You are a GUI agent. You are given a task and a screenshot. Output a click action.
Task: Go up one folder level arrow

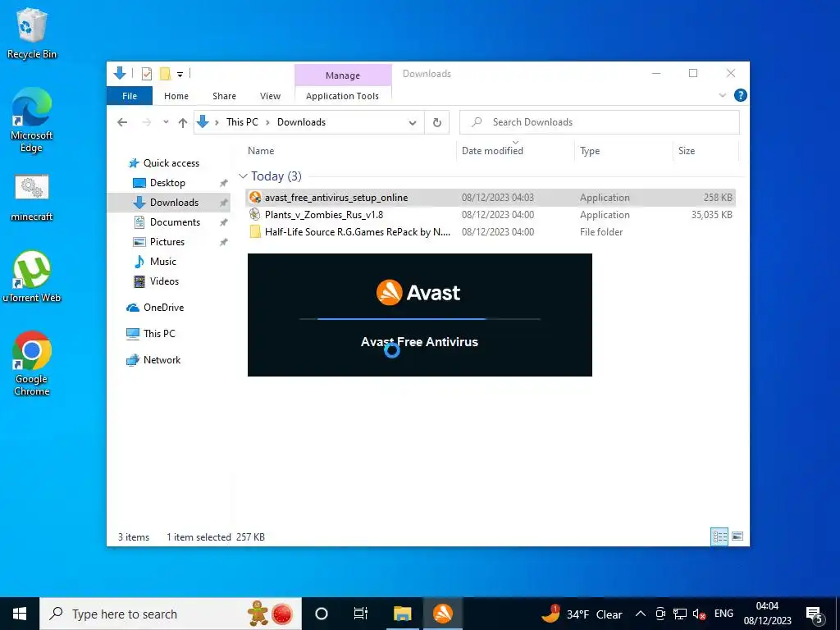(x=183, y=123)
